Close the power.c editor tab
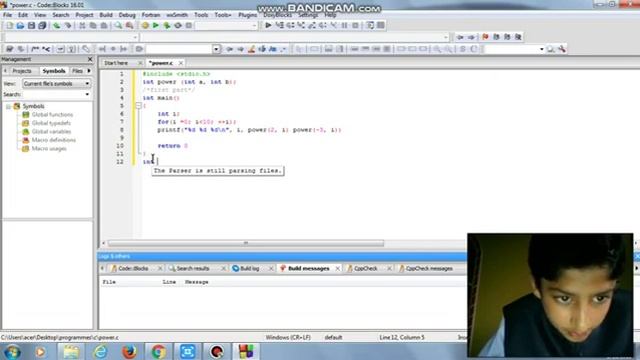This screenshot has height=360, width=640. click(x=180, y=63)
